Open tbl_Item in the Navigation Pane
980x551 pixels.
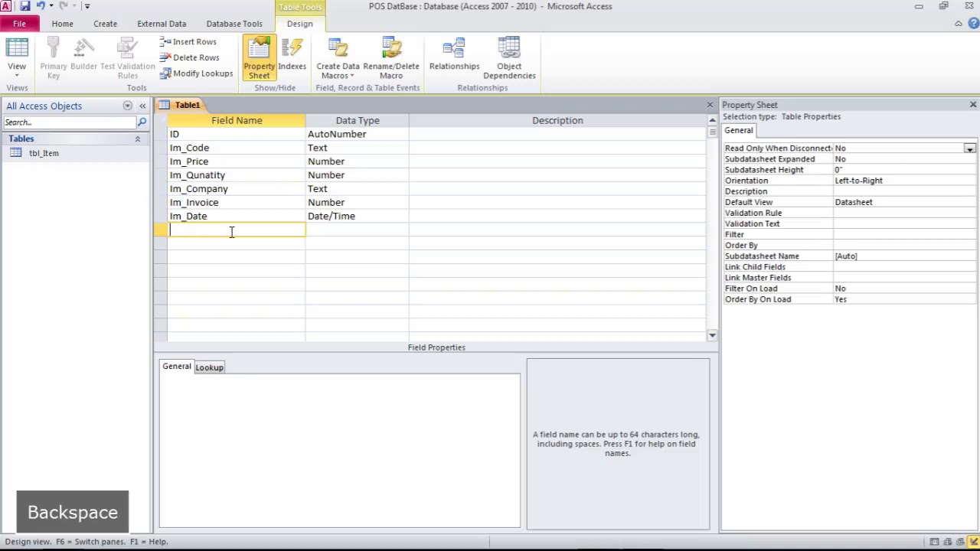pyautogui.click(x=44, y=153)
